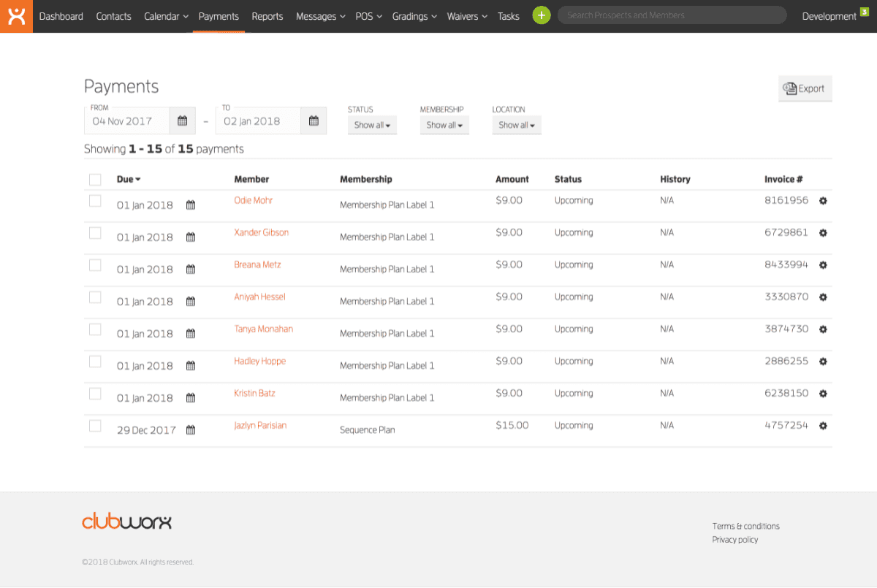Click the Search Prospects and Members field
Image resolution: width=877 pixels, height=588 pixels.
pyautogui.click(x=671, y=15)
